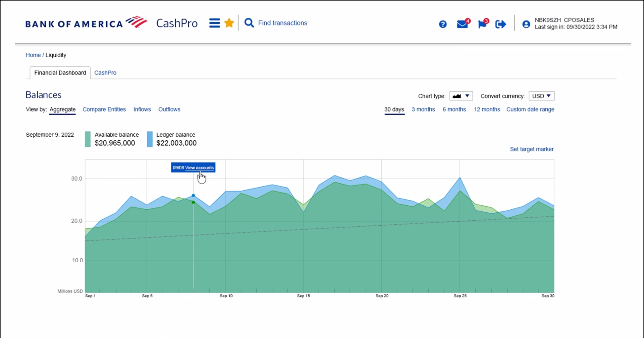
Task: Select the 3 months range
Action: (x=423, y=109)
